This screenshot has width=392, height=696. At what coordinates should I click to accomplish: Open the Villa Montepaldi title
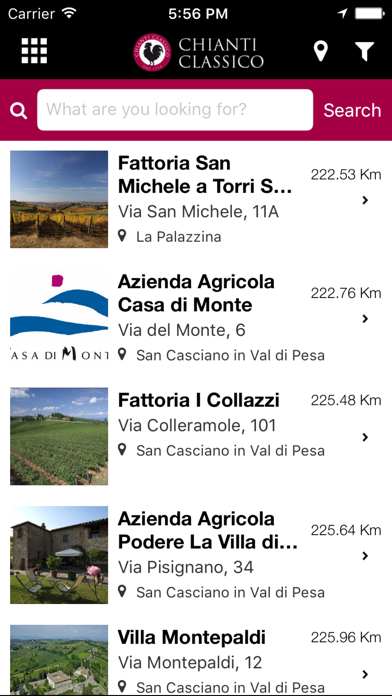coord(192,637)
